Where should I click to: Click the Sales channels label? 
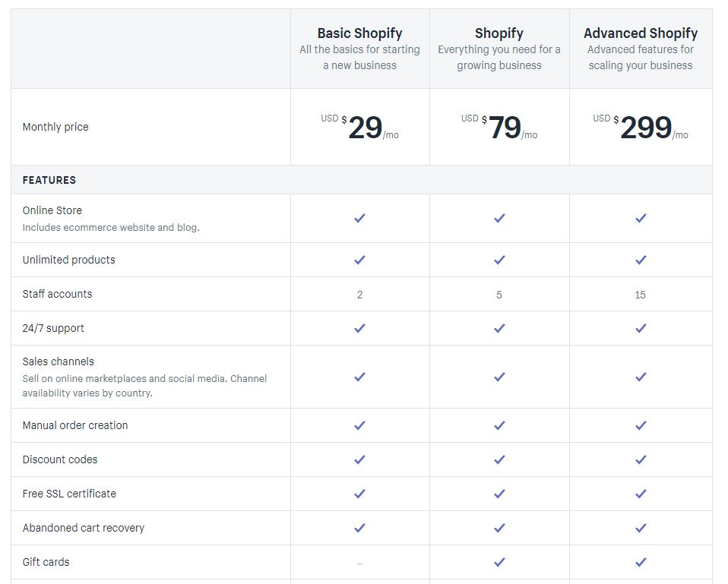(x=58, y=361)
